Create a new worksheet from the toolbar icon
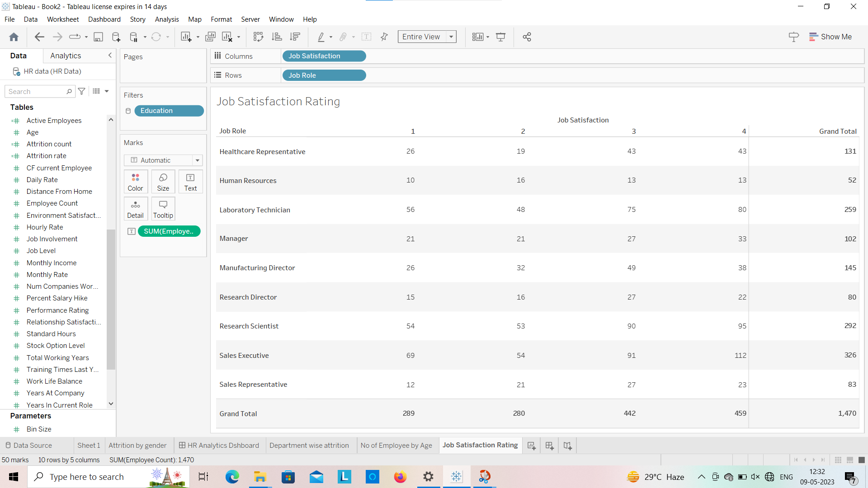868x488 pixels. [x=186, y=37]
